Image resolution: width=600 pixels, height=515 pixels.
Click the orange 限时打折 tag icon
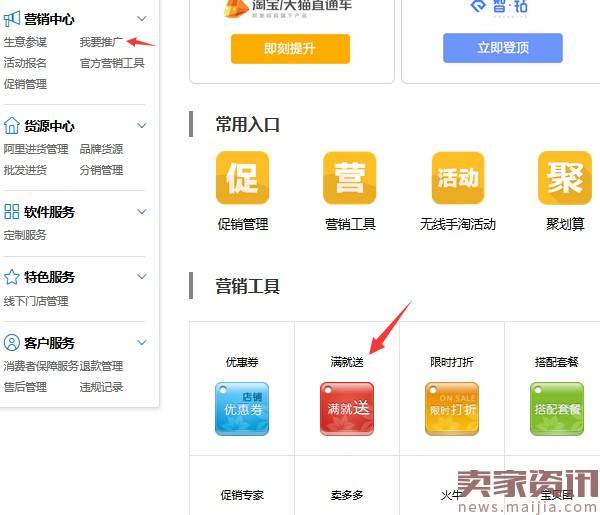452,409
